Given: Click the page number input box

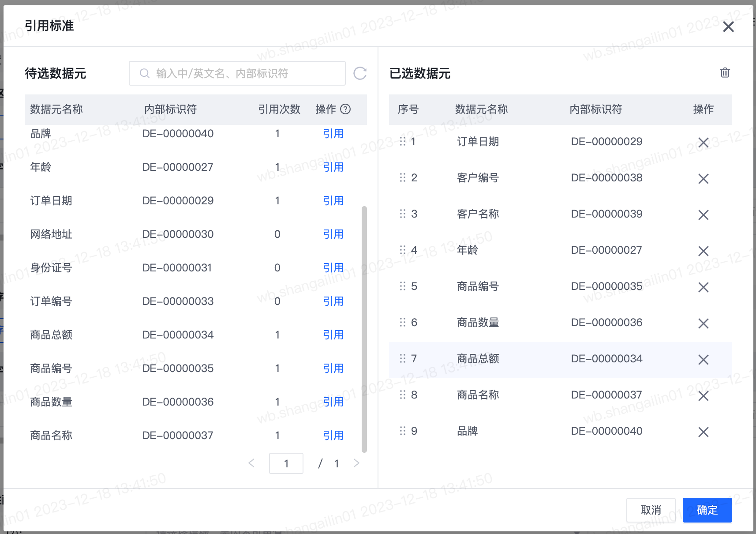Looking at the screenshot, I should 286,463.
